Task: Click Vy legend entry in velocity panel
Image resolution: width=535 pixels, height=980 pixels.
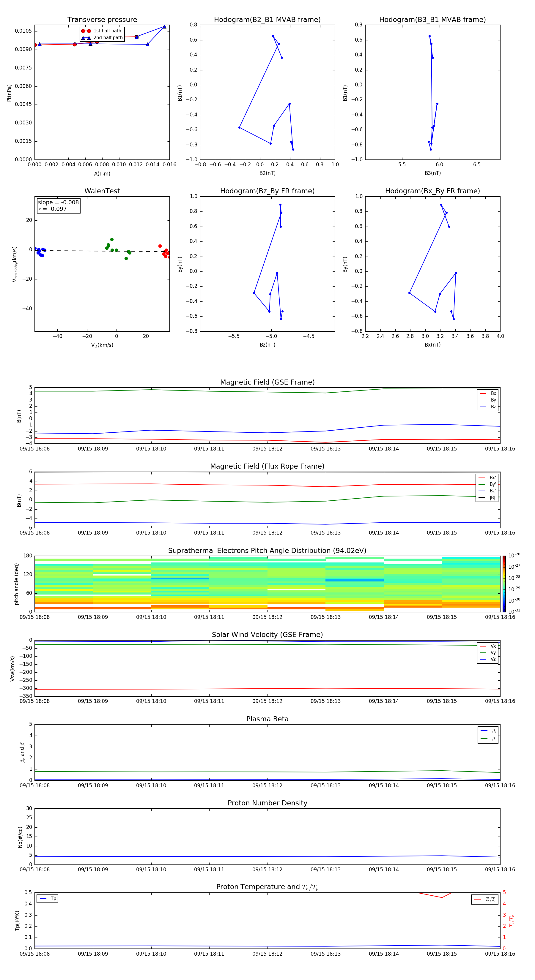Action: point(488,653)
